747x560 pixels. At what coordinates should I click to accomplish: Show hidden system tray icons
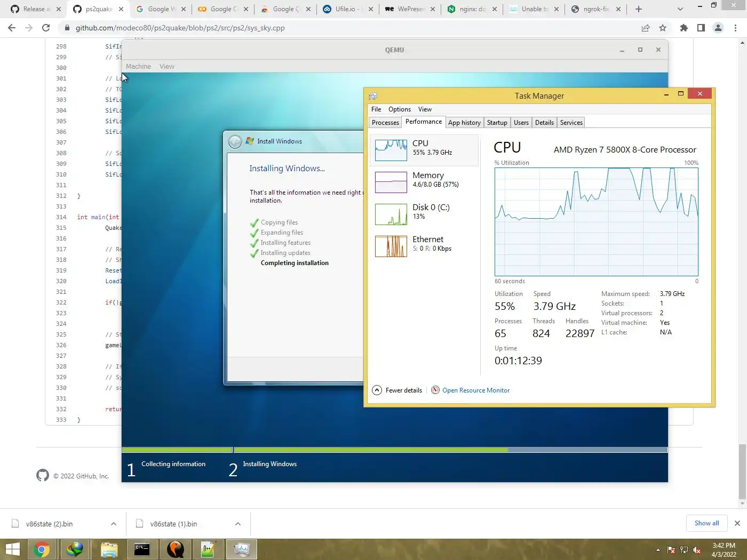[x=658, y=550]
